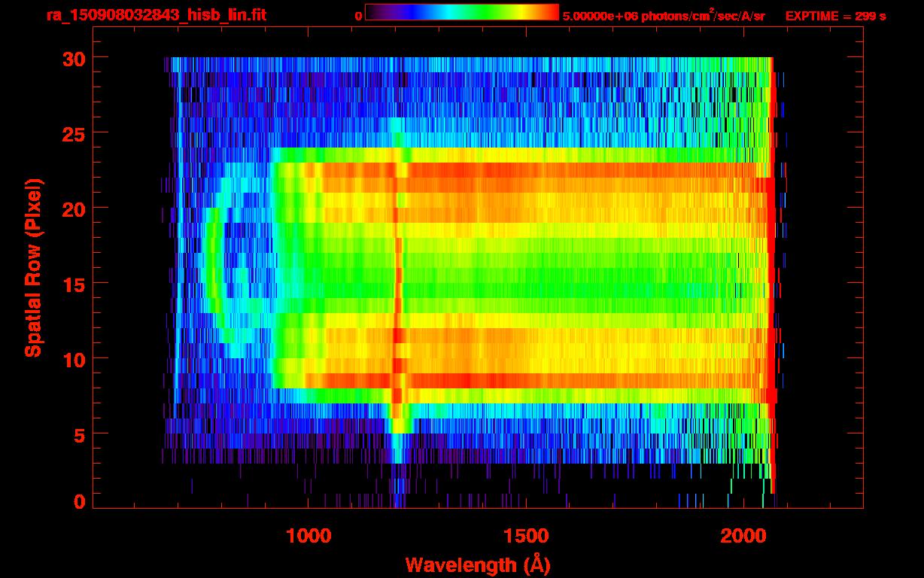The width and height of the screenshot is (924, 578).
Task: Click the rainbow color scale bar
Action: point(462,13)
